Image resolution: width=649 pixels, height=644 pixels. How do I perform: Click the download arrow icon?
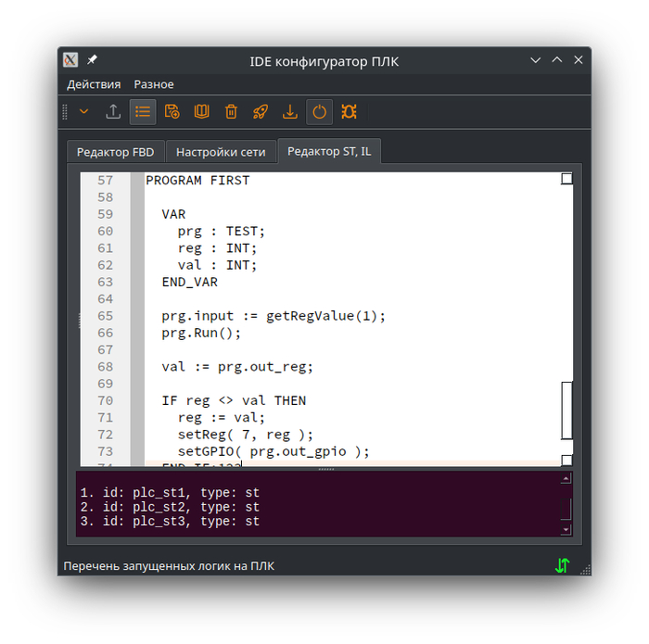coord(289,112)
